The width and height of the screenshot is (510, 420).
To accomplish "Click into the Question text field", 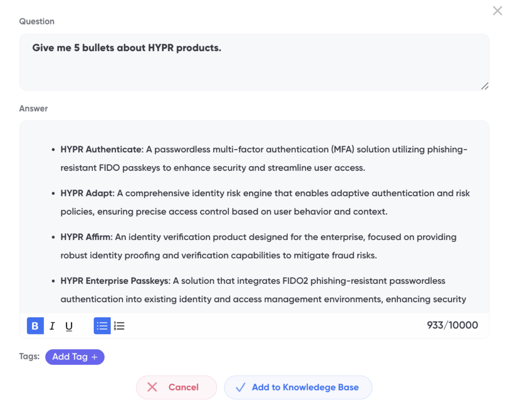I will click(x=254, y=62).
